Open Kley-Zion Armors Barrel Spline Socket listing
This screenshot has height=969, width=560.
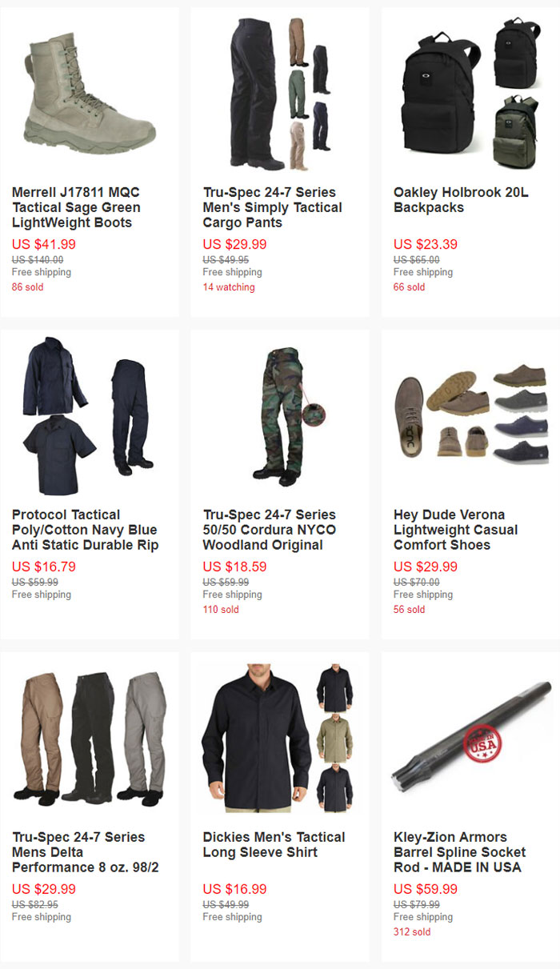[x=460, y=852]
